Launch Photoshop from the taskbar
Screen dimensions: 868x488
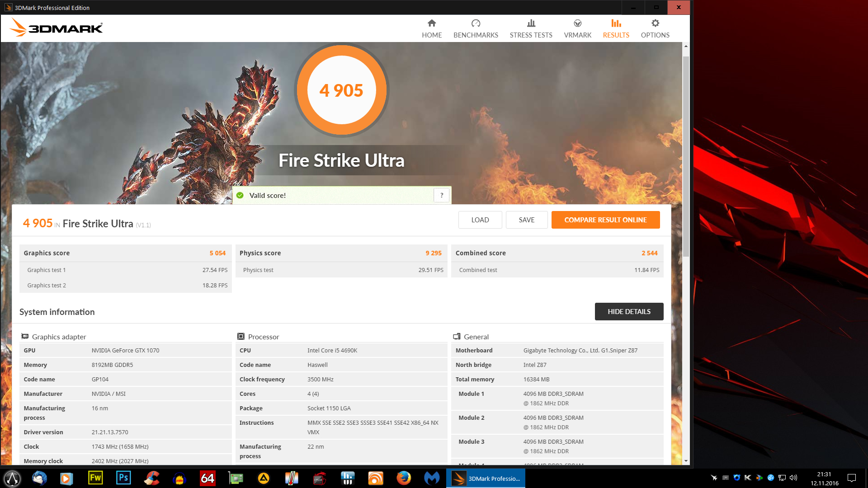123,478
